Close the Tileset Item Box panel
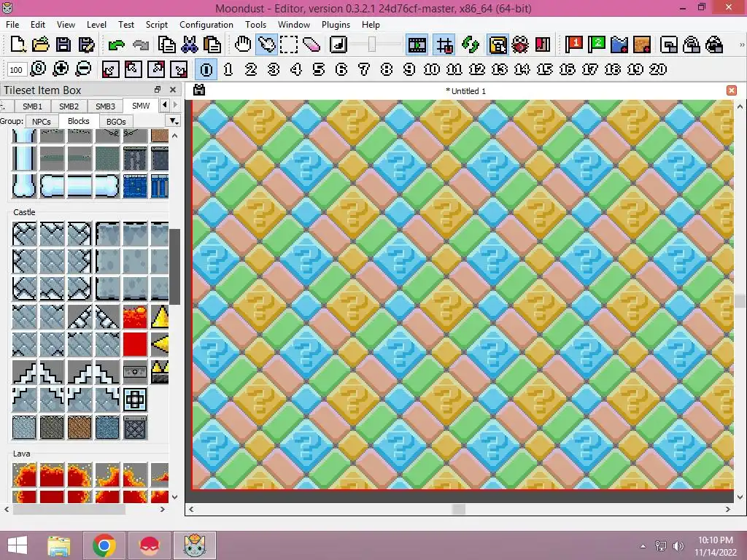The width and height of the screenshot is (747, 560). (173, 90)
